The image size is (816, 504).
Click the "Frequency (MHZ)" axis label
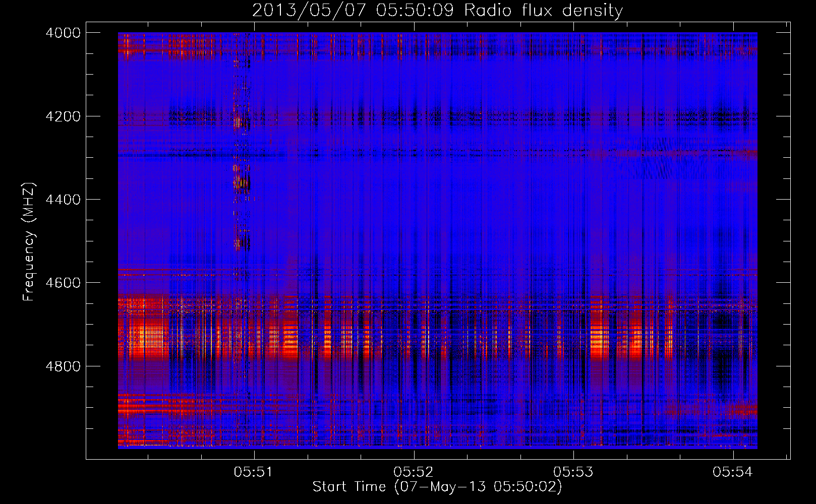[x=29, y=242]
